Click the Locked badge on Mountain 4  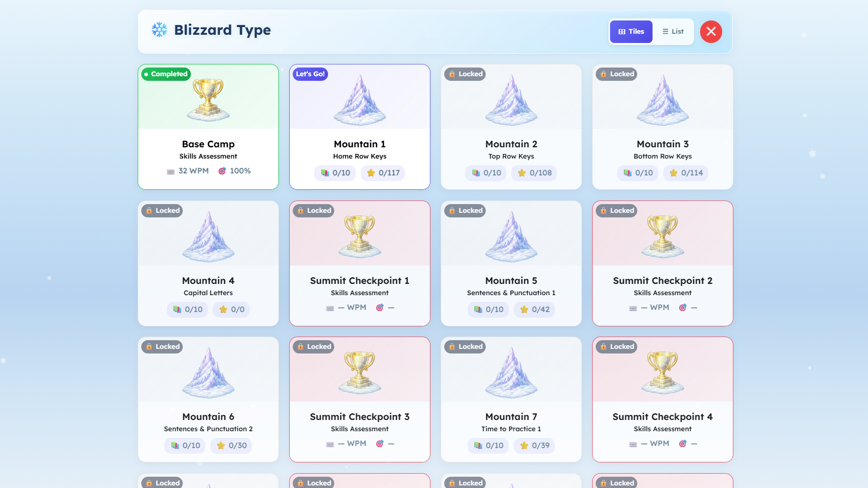162,211
